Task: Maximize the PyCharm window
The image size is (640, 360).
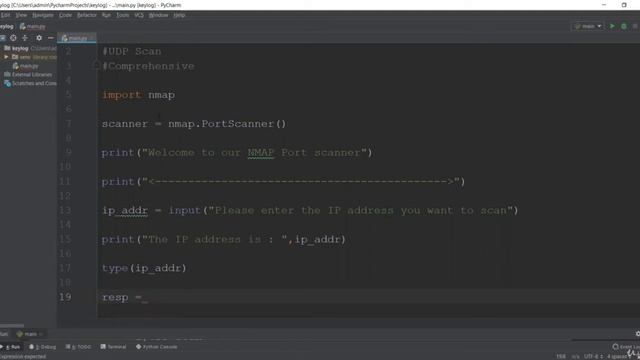Action: pos(624,5)
